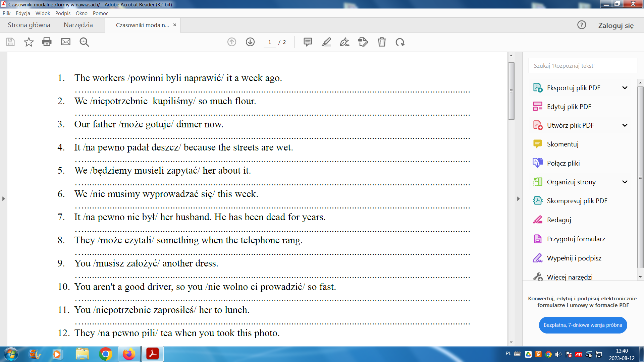644x362 pixels.
Task: Collapse the right tools pane
Action: tap(518, 199)
